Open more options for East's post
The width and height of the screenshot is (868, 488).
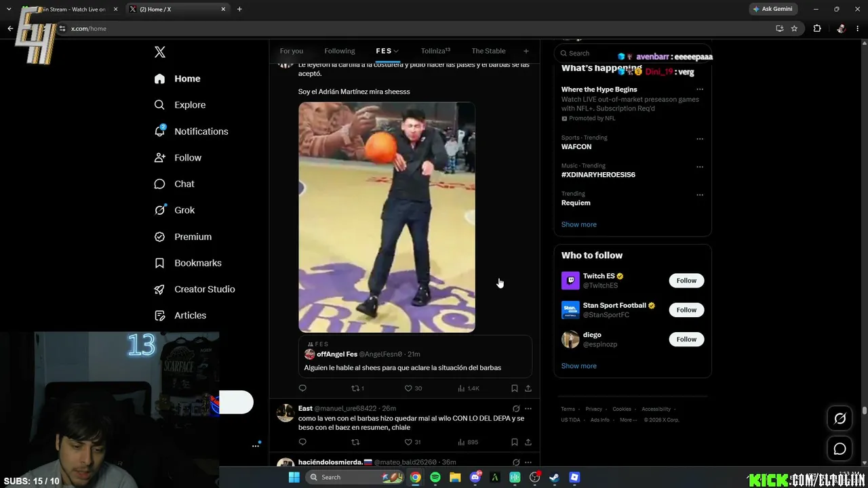pos(528,409)
